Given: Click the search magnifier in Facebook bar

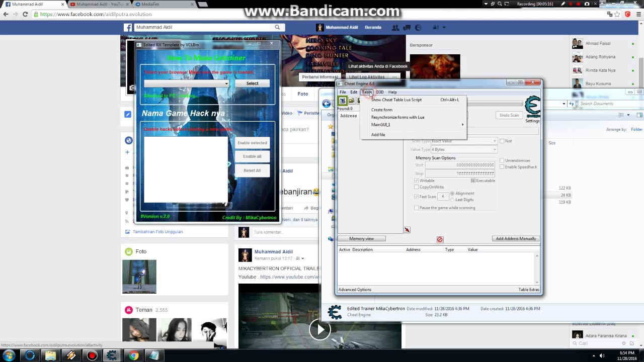Looking at the screenshot, I should point(277,27).
